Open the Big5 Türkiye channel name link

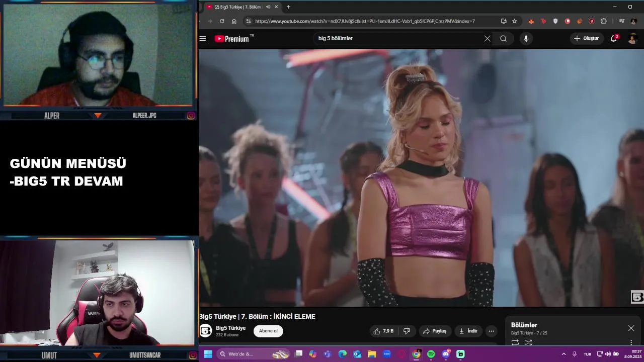230,328
